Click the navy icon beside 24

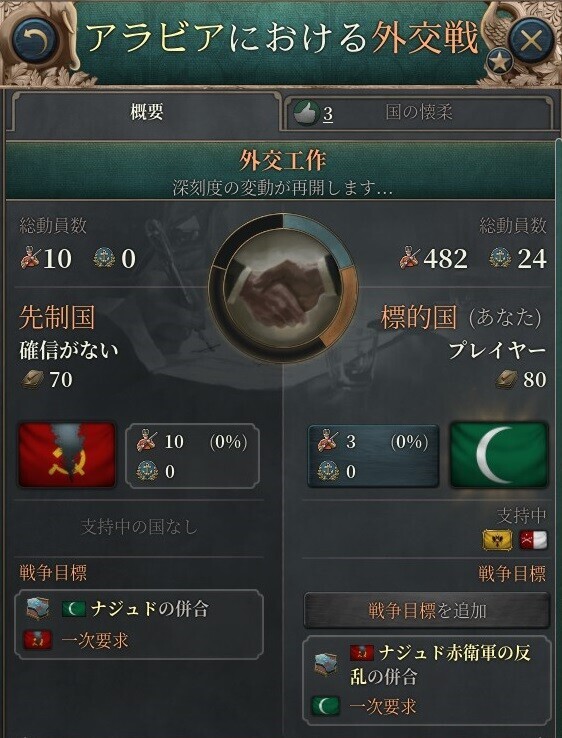coord(500,258)
